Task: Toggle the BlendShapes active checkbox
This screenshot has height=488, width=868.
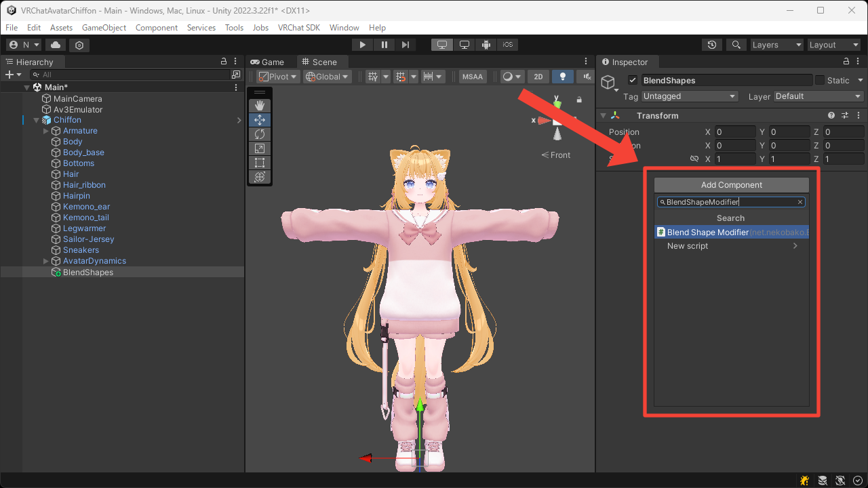Action: [x=633, y=80]
